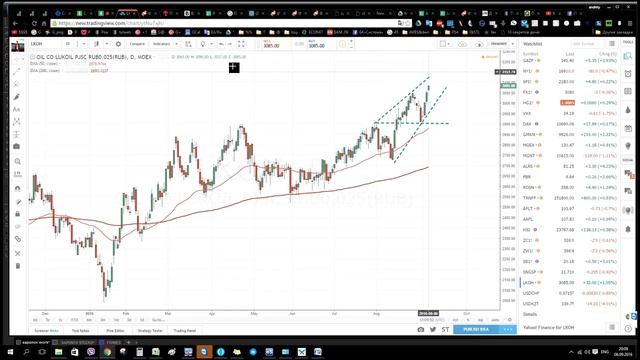Image resolution: width=640 pixels, height=360 pixels.
Task: Toggle fullscreen mode icon
Action: click(x=241, y=44)
